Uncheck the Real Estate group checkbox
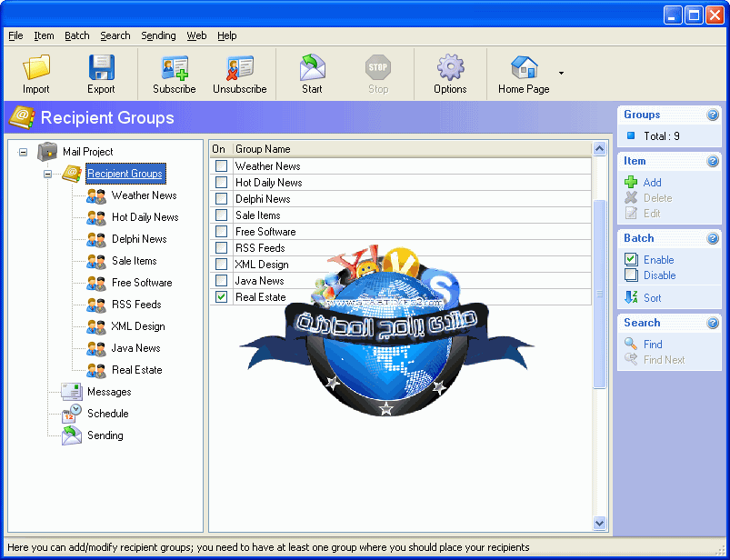Image resolution: width=730 pixels, height=560 pixels. (222, 297)
